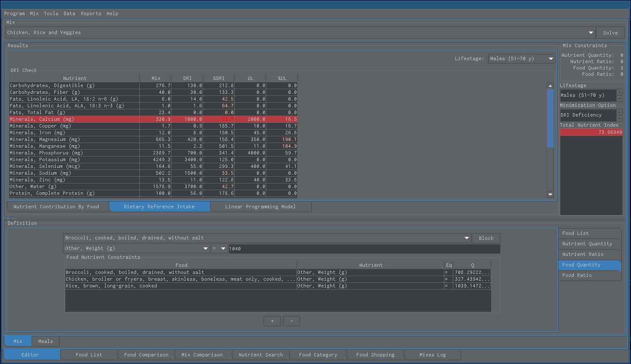Remove a food constraint with minus button
Image resolution: width=631 pixels, height=364 pixels.
coord(291,321)
